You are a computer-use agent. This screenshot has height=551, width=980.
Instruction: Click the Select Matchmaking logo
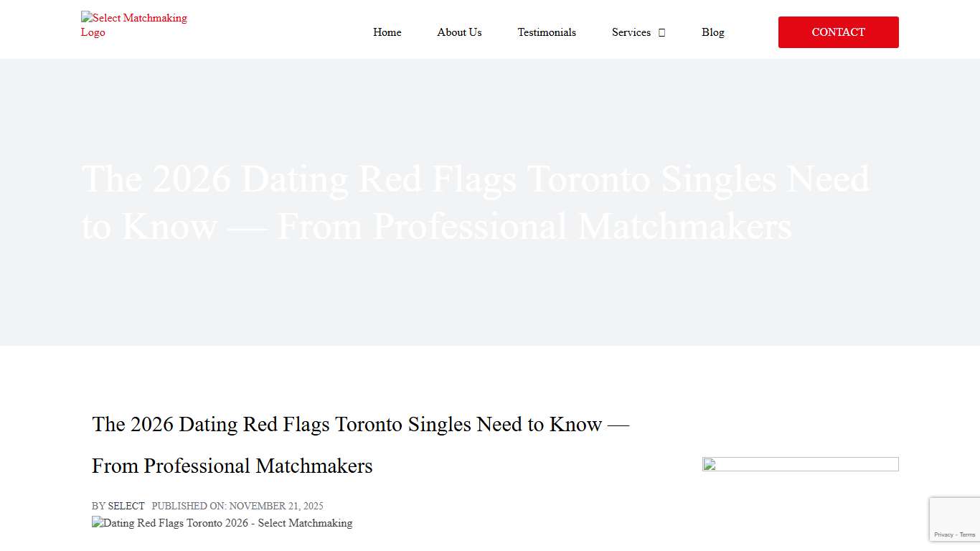(133, 24)
